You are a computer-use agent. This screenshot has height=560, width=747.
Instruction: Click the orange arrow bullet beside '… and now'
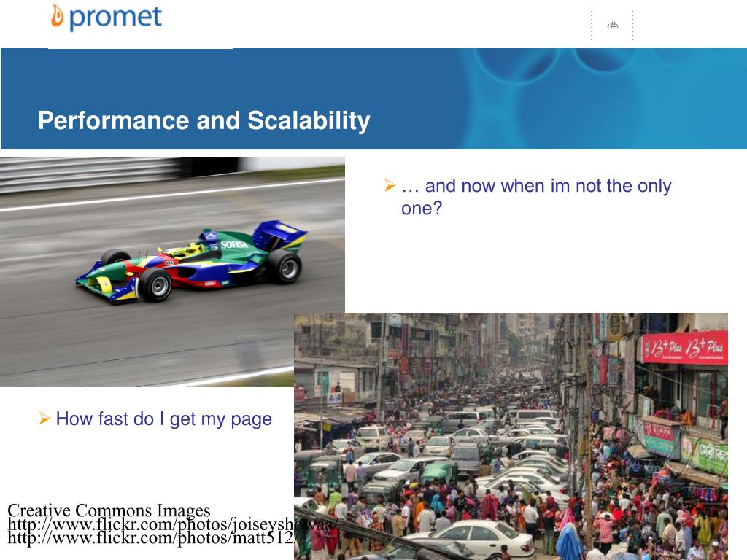pyautogui.click(x=390, y=185)
